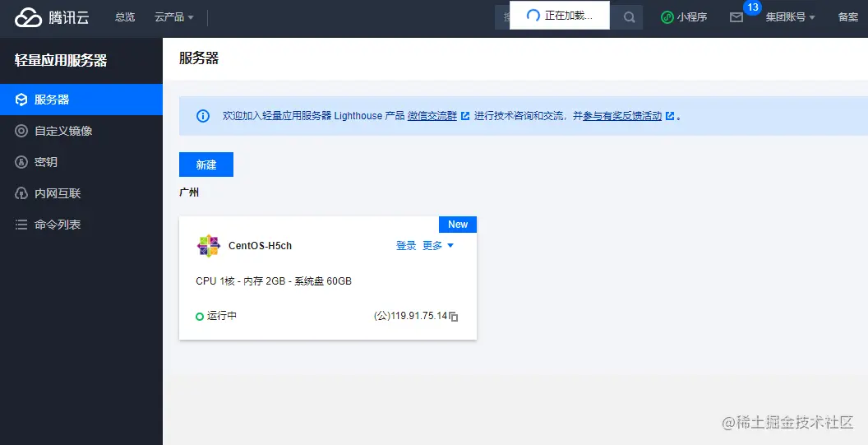Screen dimensions: 868x445
Task: Copy the public IP with the copy icon
Action: coord(454,317)
